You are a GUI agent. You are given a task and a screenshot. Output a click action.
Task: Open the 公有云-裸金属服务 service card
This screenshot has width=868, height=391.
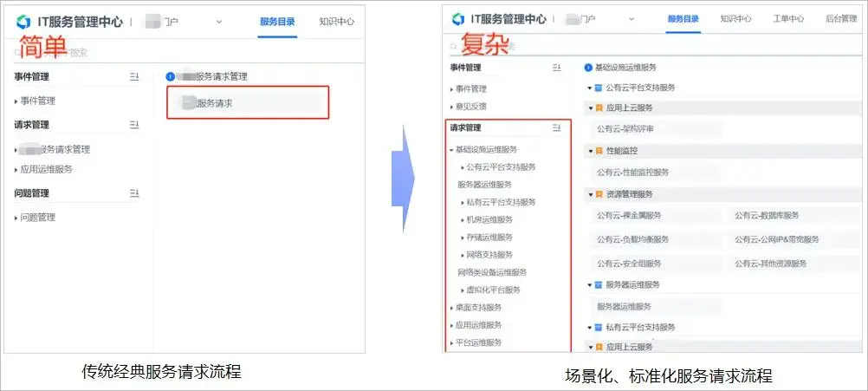656,215
